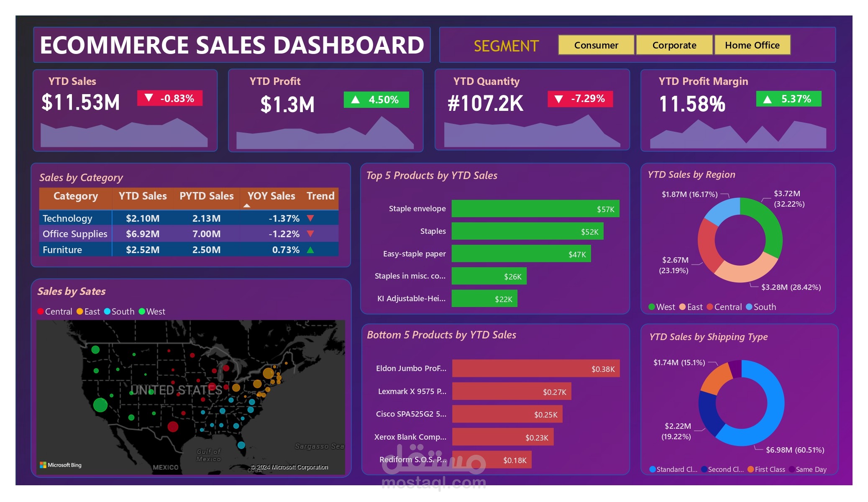Click the Office Supplies red trend arrow
Viewport: 868px width, 502px height.
pyautogui.click(x=310, y=233)
